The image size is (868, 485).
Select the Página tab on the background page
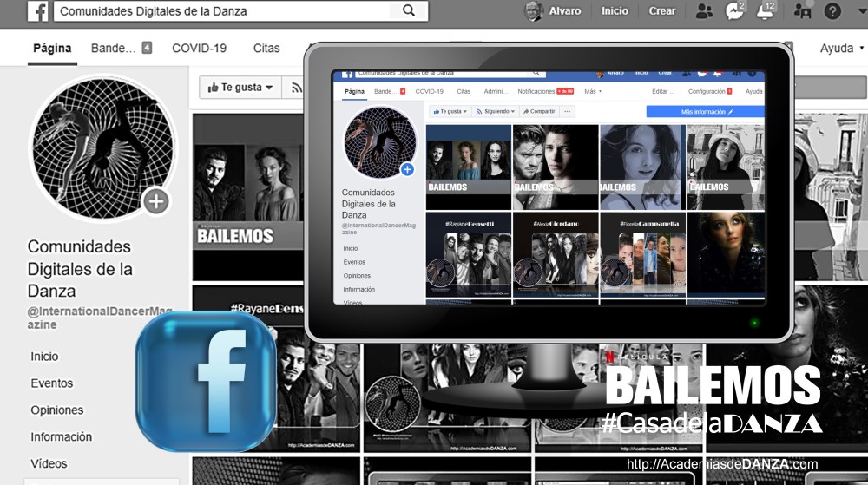tap(52, 48)
